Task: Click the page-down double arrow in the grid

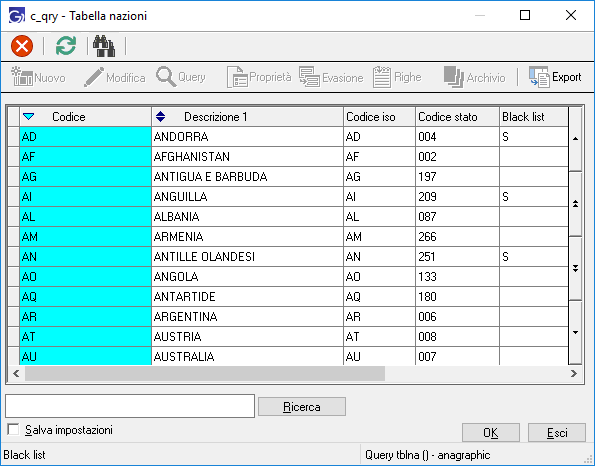Action: (x=575, y=268)
